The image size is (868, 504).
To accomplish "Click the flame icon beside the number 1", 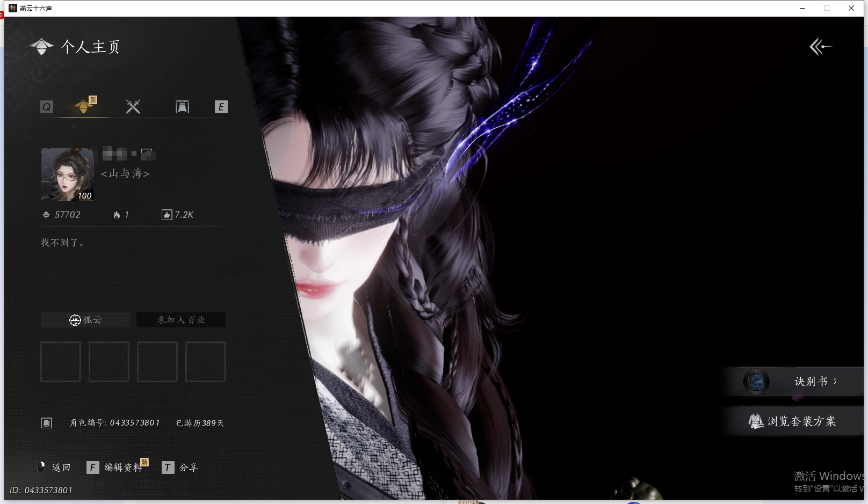I will pos(117,215).
